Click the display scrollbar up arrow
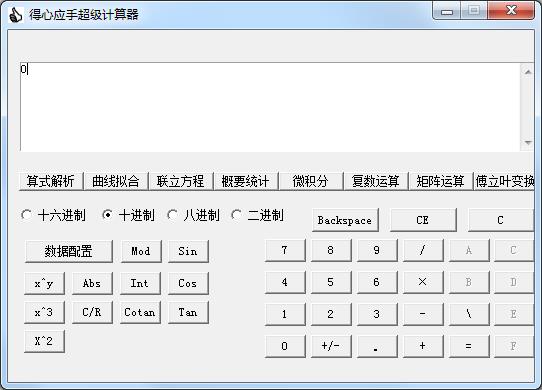Screen dimensions: 542x390 pyautogui.click(x=527, y=72)
